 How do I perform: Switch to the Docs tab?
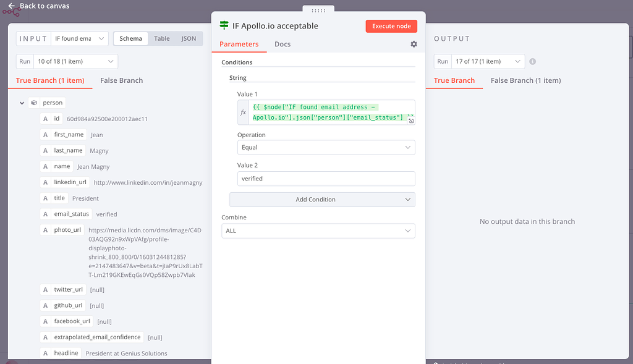283,44
